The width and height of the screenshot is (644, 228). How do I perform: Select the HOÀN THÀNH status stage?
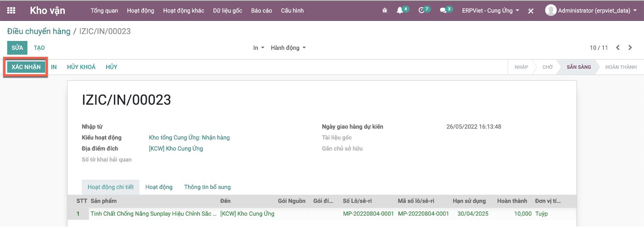620,67
